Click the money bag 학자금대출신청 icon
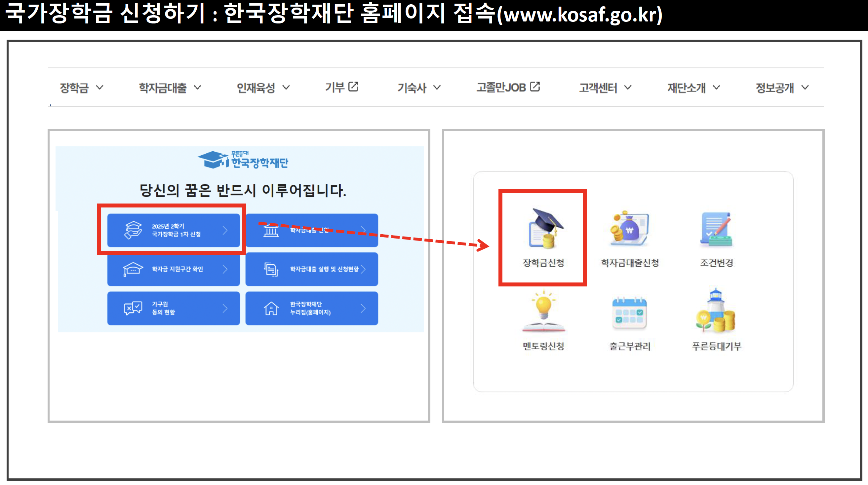 629,229
